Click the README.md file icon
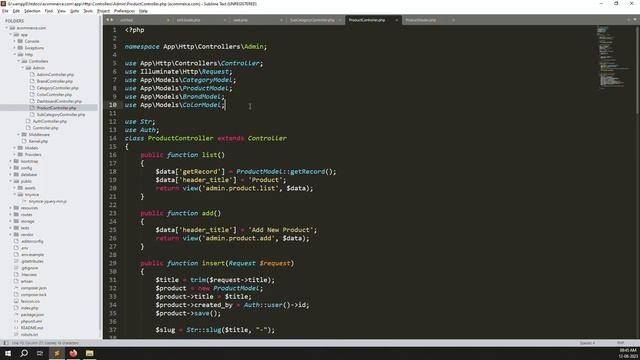This screenshot has height=360, width=640. click(x=16, y=328)
